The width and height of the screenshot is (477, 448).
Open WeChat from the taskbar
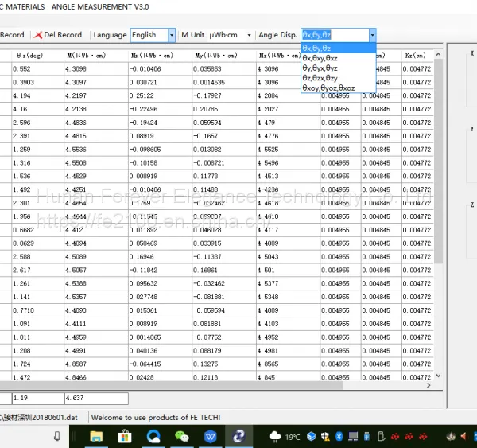182,437
